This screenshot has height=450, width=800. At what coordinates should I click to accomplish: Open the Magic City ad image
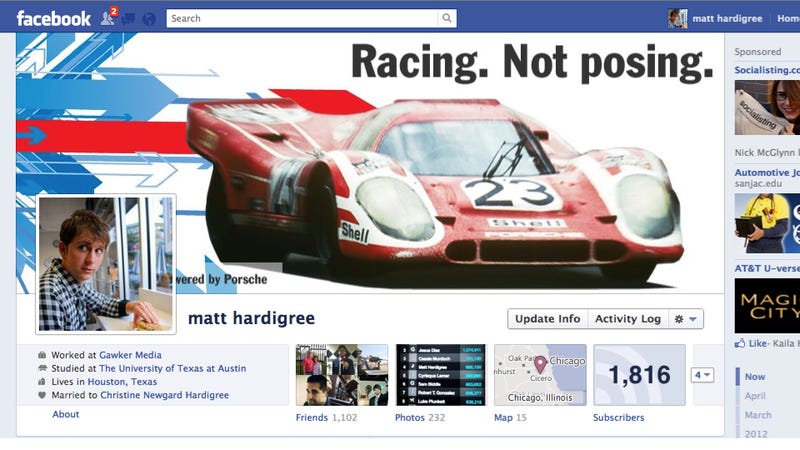tap(767, 306)
